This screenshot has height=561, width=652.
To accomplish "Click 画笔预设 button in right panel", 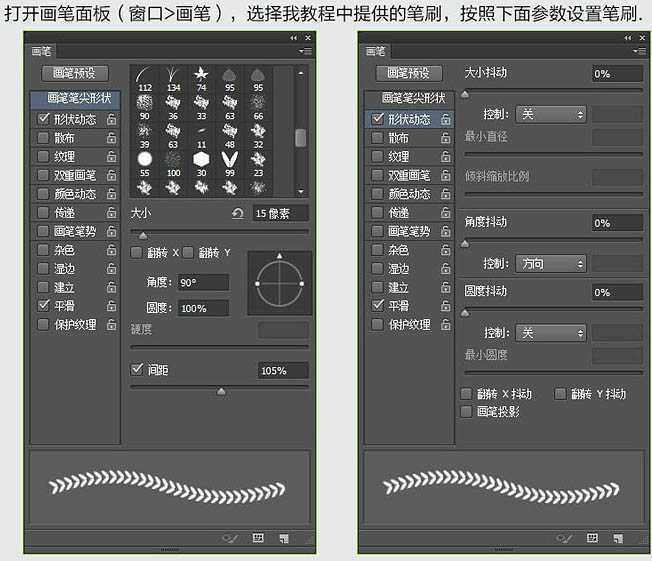I will pos(409,74).
